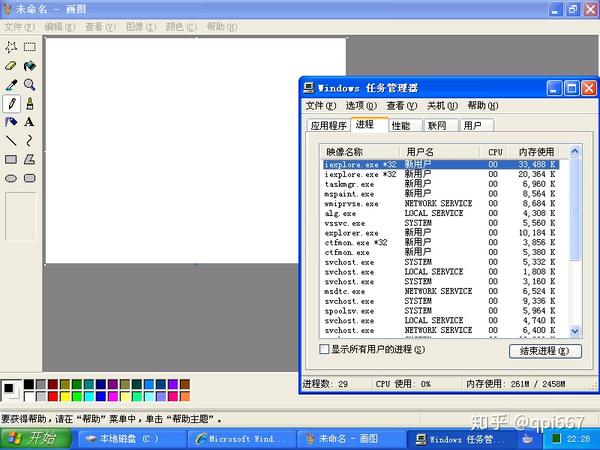Select the magenta palette swatch
The image size is (600, 450).
113,396
